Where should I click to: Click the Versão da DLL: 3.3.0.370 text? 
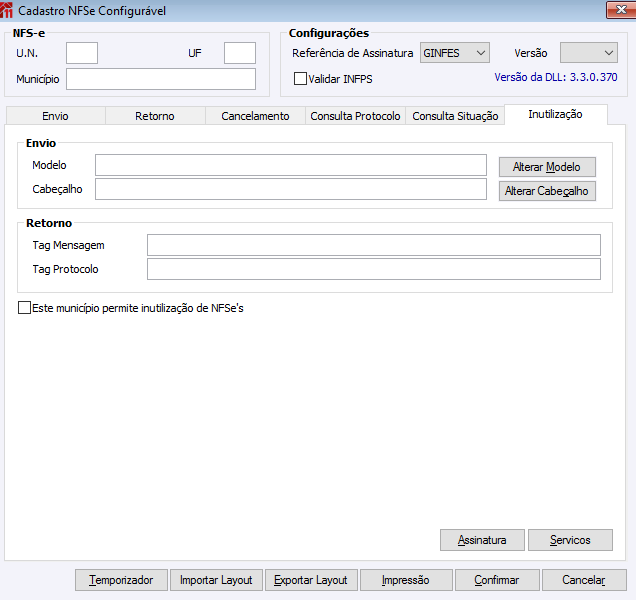pyautogui.click(x=556, y=77)
